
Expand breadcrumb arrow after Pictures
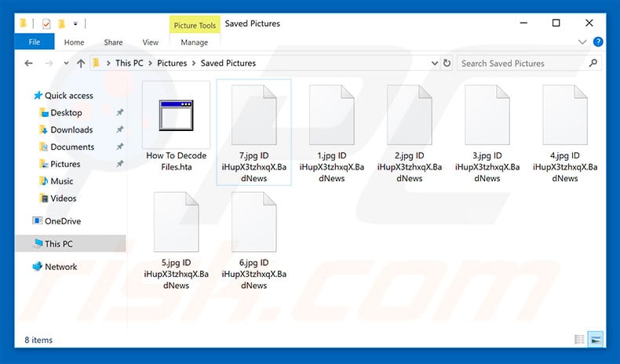pyautogui.click(x=194, y=64)
